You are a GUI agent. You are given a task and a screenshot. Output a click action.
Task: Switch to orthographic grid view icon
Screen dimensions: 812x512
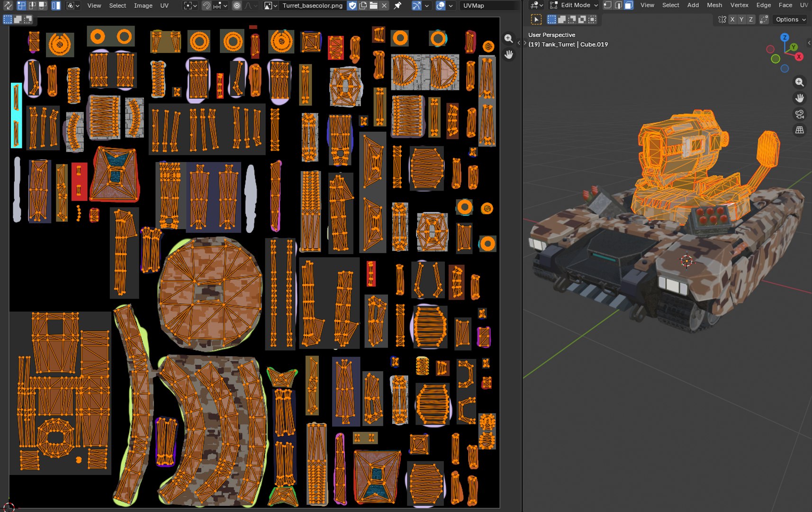click(799, 130)
